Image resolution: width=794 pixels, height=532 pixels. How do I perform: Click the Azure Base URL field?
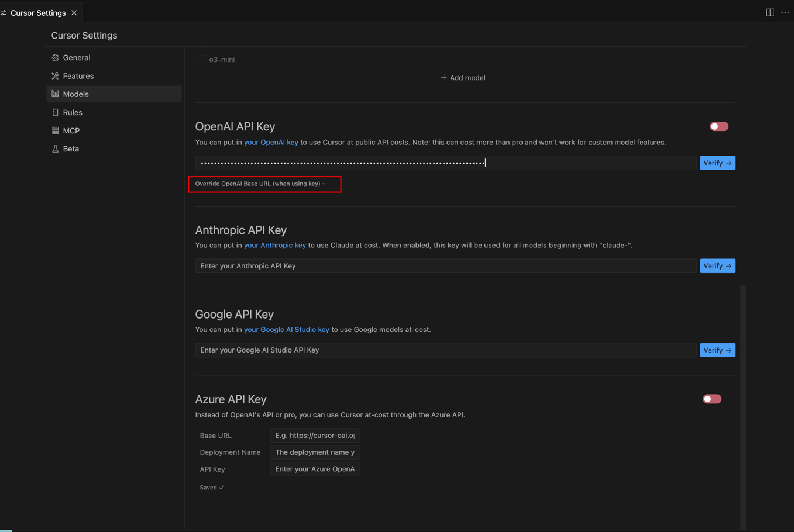click(315, 436)
